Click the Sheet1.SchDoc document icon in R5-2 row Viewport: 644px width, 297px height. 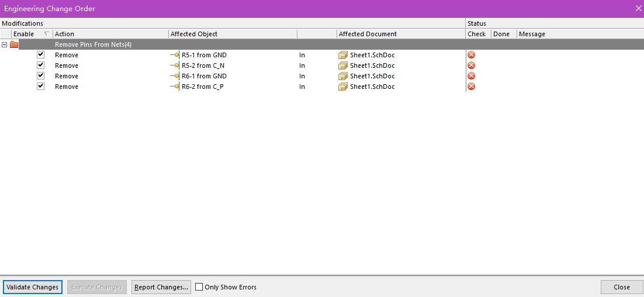[343, 65]
